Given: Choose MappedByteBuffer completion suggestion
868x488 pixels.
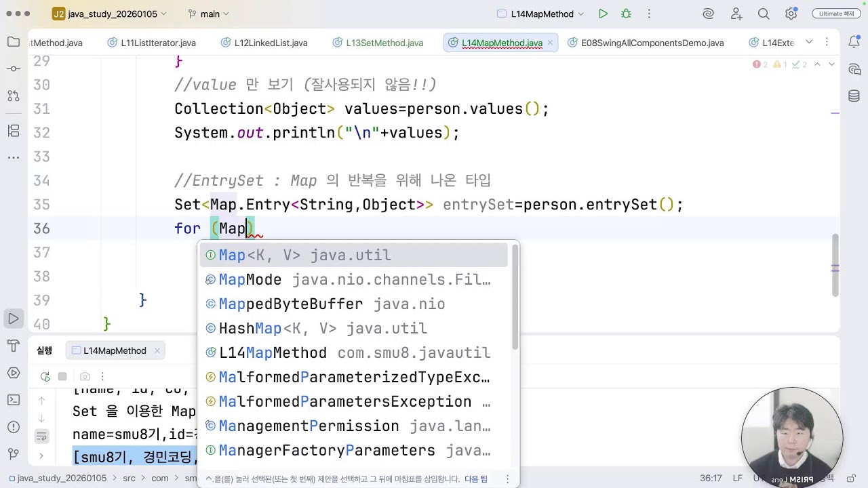Looking at the screenshot, I should (x=353, y=304).
